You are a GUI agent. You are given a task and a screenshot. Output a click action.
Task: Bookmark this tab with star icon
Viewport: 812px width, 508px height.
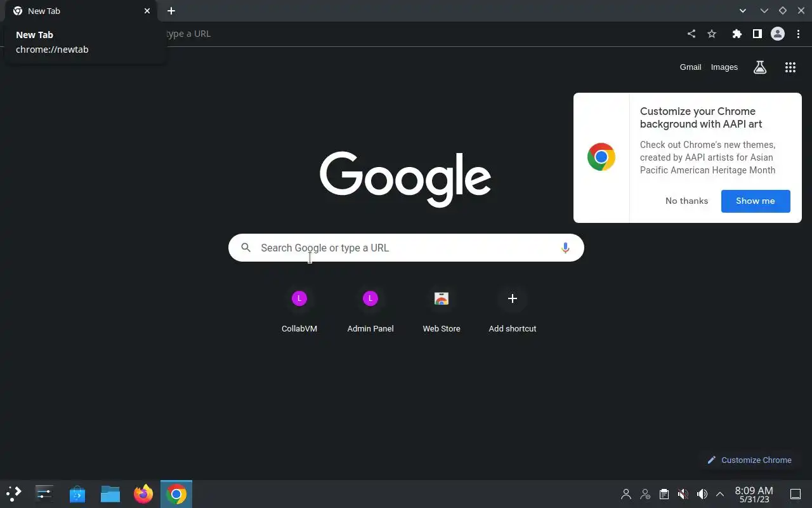pos(712,34)
